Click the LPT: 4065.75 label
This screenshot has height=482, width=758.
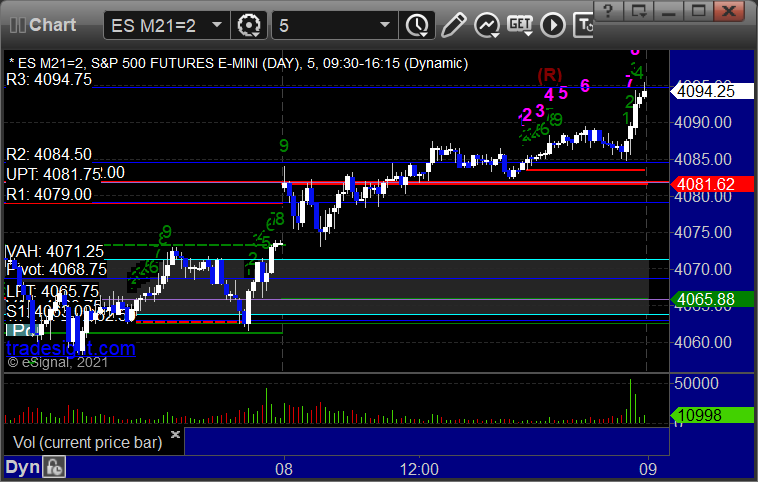(52, 292)
